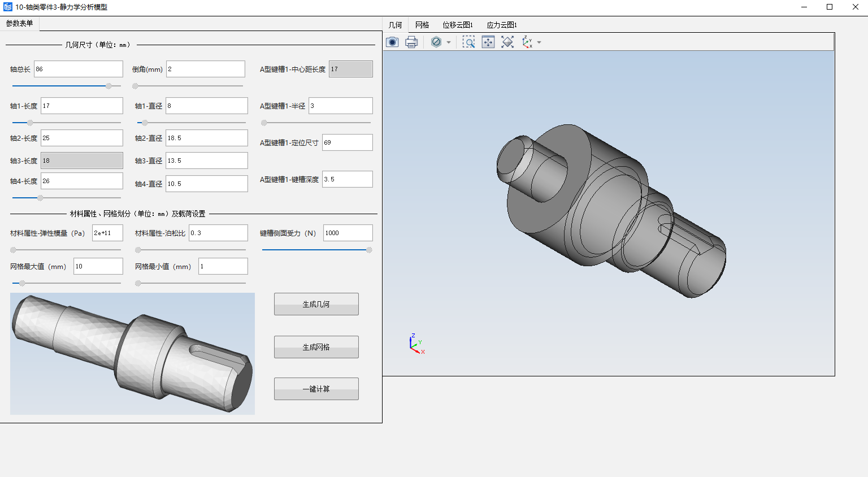Image resolution: width=868 pixels, height=477 pixels.
Task: Click the 弹性模量 input field
Action: coord(107,233)
